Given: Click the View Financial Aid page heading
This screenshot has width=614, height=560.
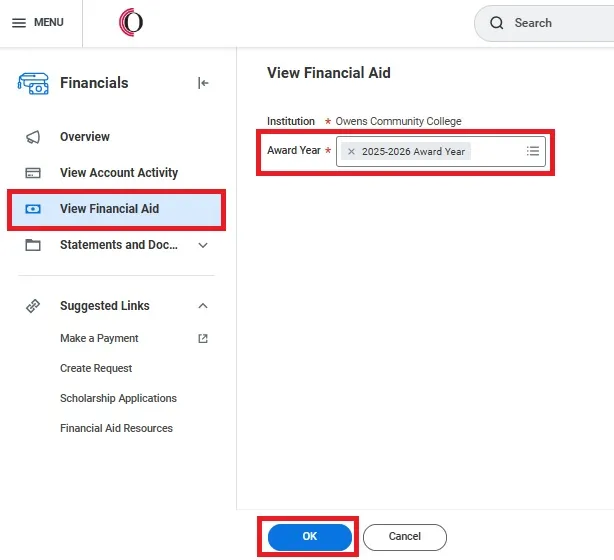Looking at the screenshot, I should coord(329,73).
